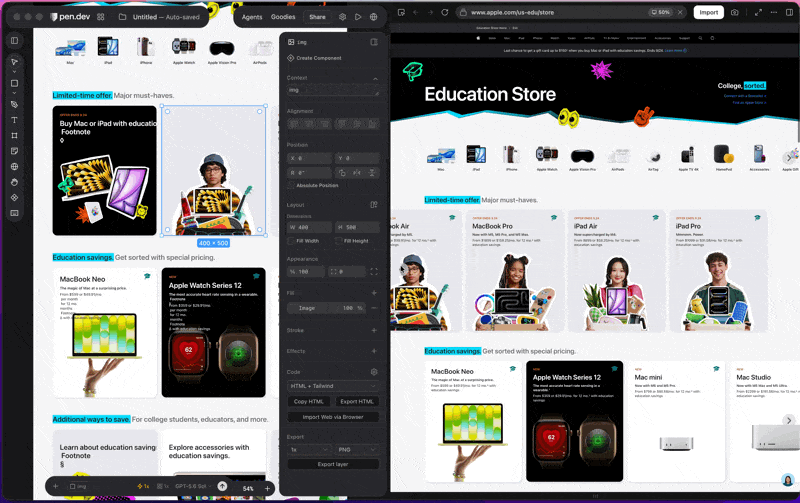Click Import Web via Browser

click(x=333, y=417)
